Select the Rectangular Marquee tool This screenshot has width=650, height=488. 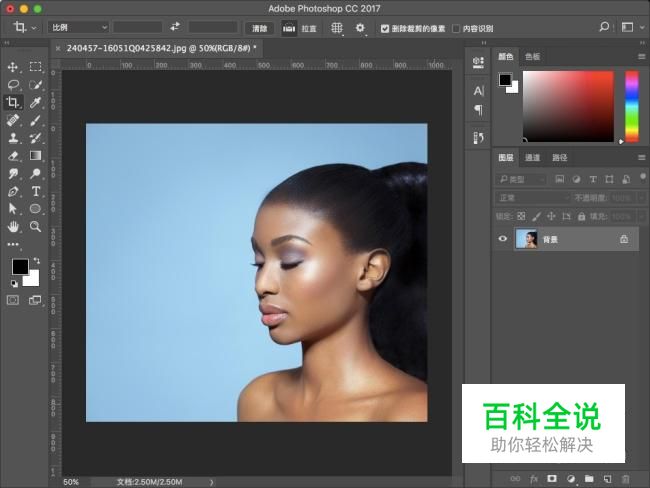pyautogui.click(x=35, y=67)
